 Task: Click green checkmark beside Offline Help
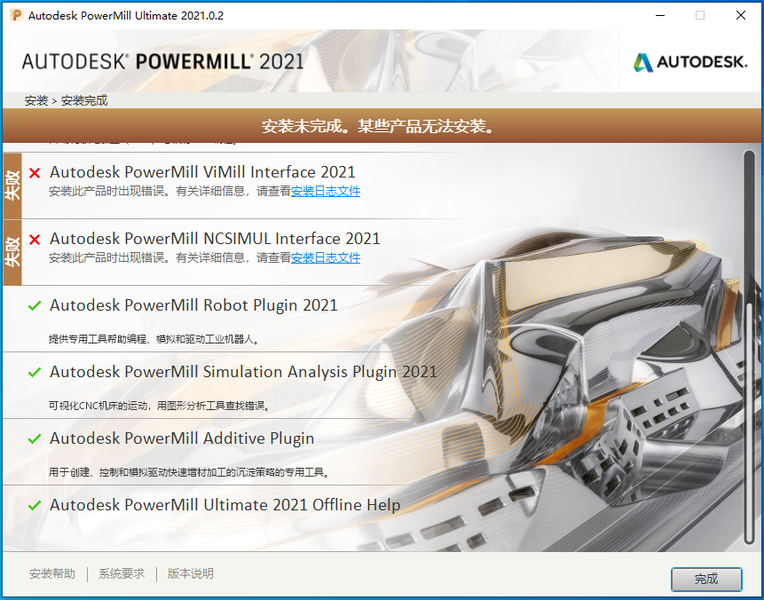coord(35,505)
